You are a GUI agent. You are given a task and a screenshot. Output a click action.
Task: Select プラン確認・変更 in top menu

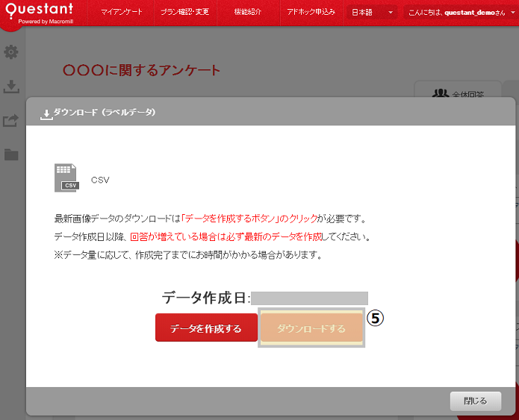click(x=184, y=13)
